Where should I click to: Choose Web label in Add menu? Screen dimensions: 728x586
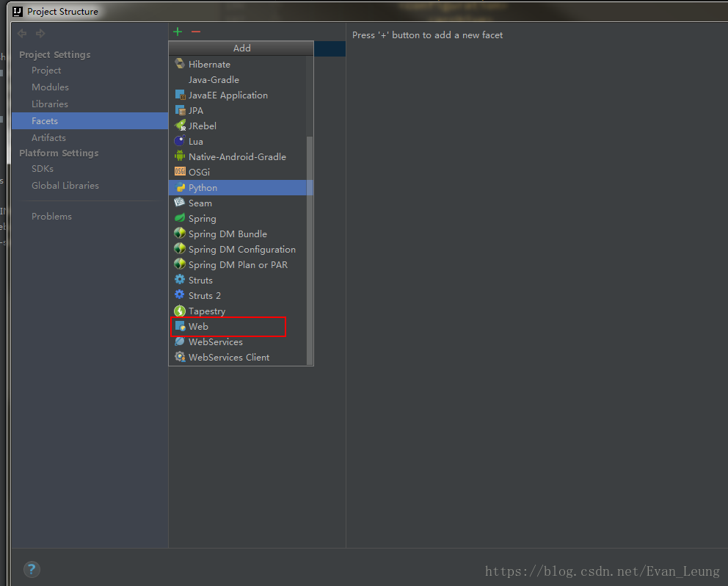(x=198, y=326)
